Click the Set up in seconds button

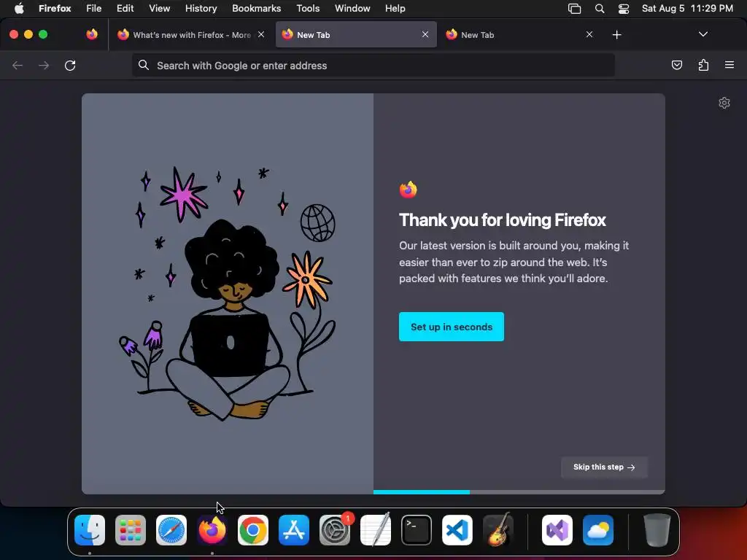point(451,327)
